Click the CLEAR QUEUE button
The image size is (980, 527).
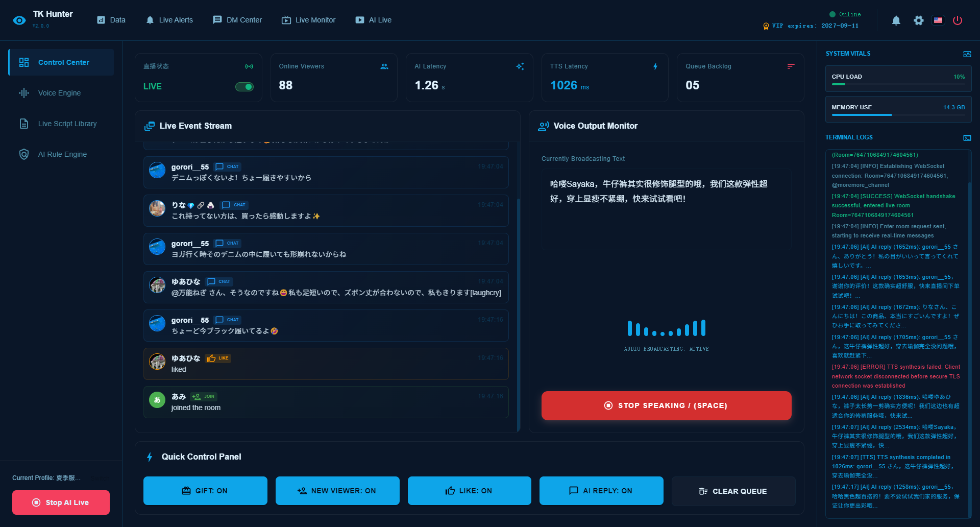(x=733, y=491)
